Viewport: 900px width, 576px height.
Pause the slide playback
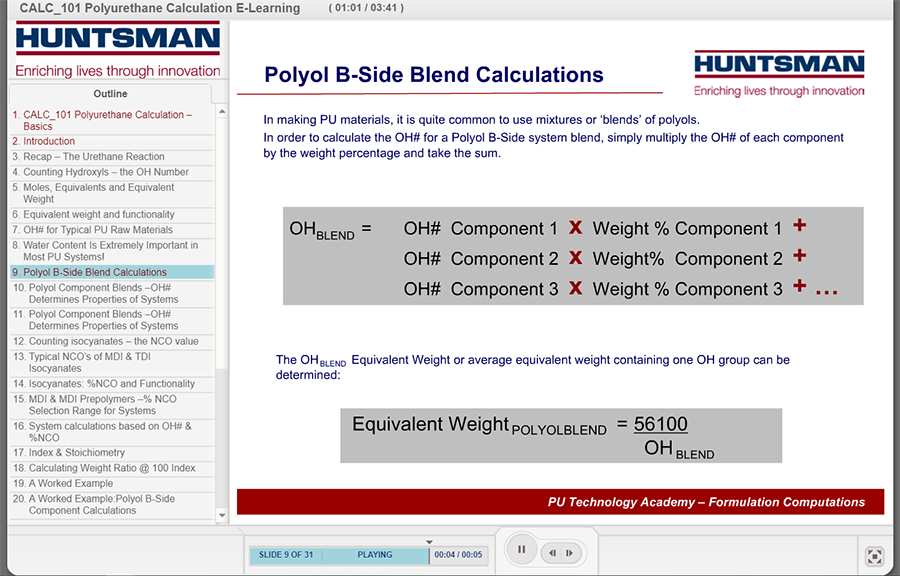(521, 549)
